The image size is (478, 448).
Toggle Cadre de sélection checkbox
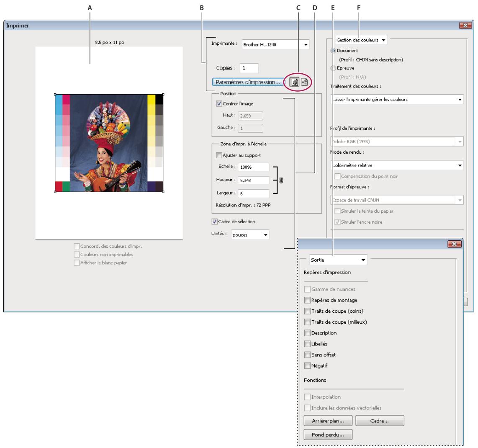point(215,221)
